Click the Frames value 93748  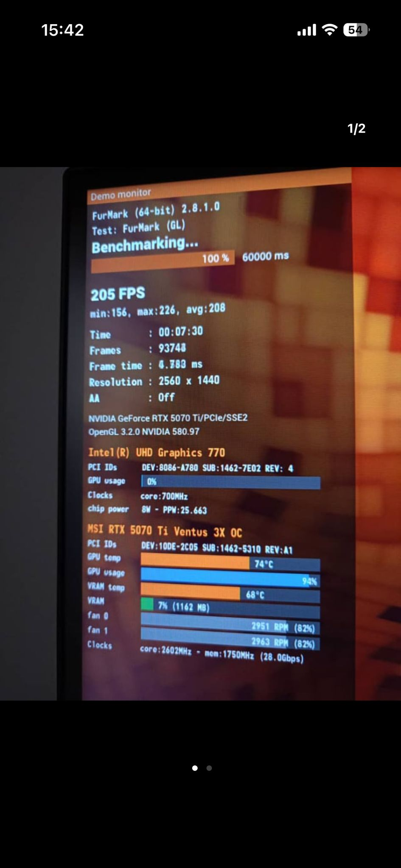pyautogui.click(x=172, y=348)
